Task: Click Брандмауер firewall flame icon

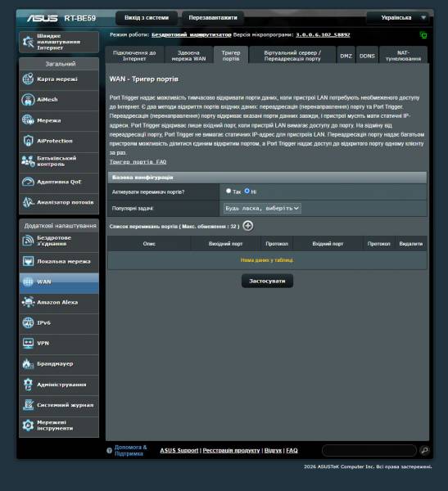Action: [28, 364]
